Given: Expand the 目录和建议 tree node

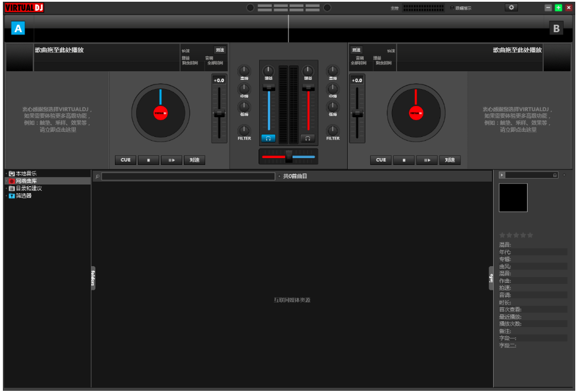Looking at the screenshot, I should tap(6, 189).
